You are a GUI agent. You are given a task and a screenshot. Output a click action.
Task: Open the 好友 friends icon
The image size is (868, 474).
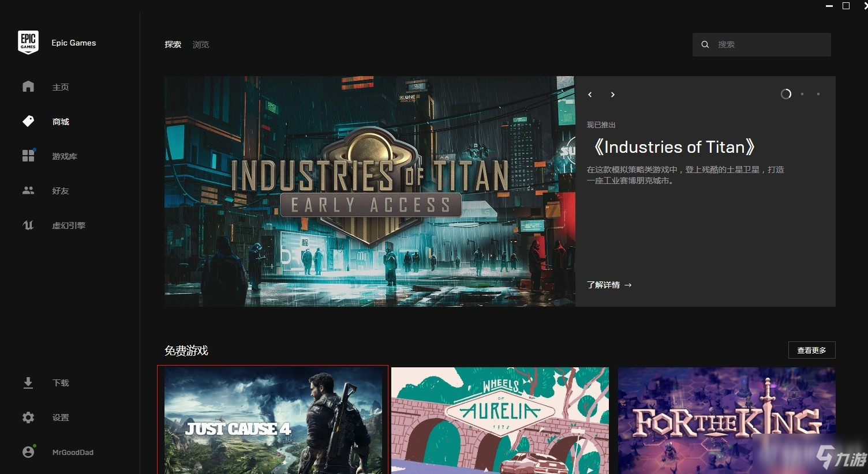(x=28, y=190)
